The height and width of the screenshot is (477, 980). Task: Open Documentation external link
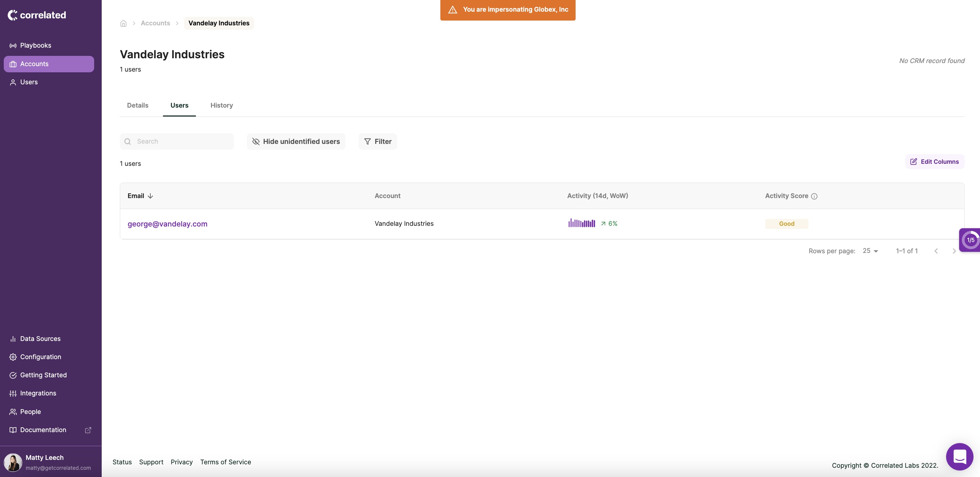click(43, 429)
